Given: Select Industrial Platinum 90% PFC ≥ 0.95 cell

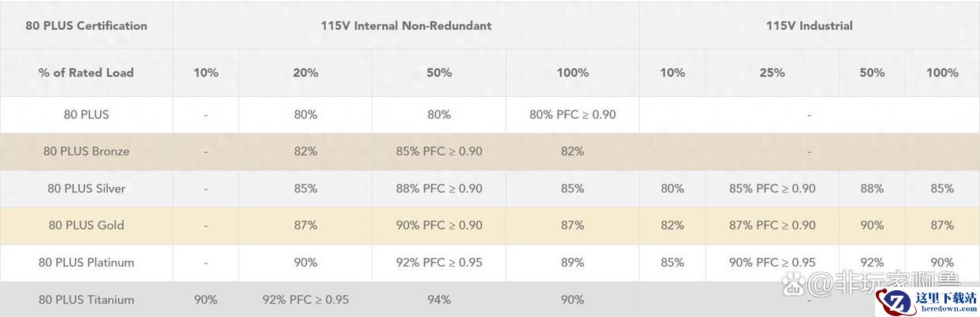Looking at the screenshot, I should [x=772, y=263].
